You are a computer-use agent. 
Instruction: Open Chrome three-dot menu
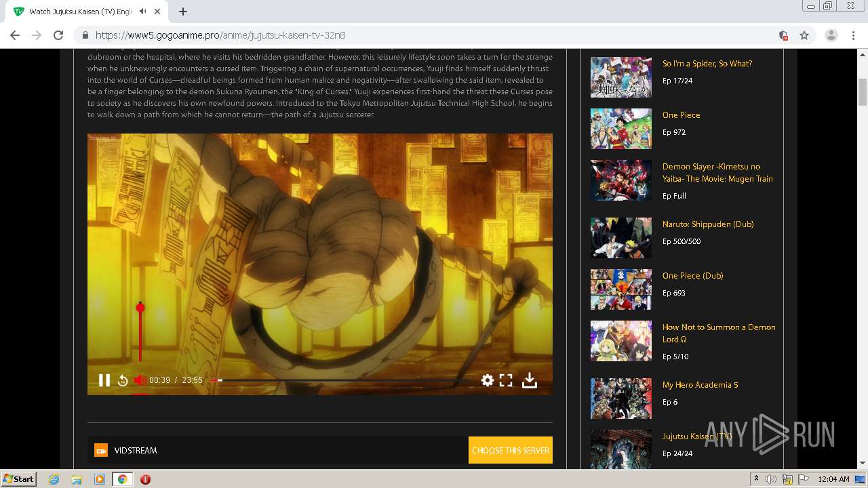[x=853, y=35]
